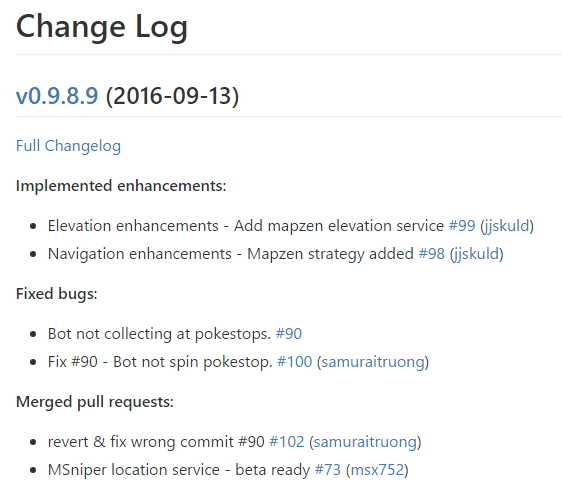
Task: Open msx752 user profile link
Action: click(377, 470)
